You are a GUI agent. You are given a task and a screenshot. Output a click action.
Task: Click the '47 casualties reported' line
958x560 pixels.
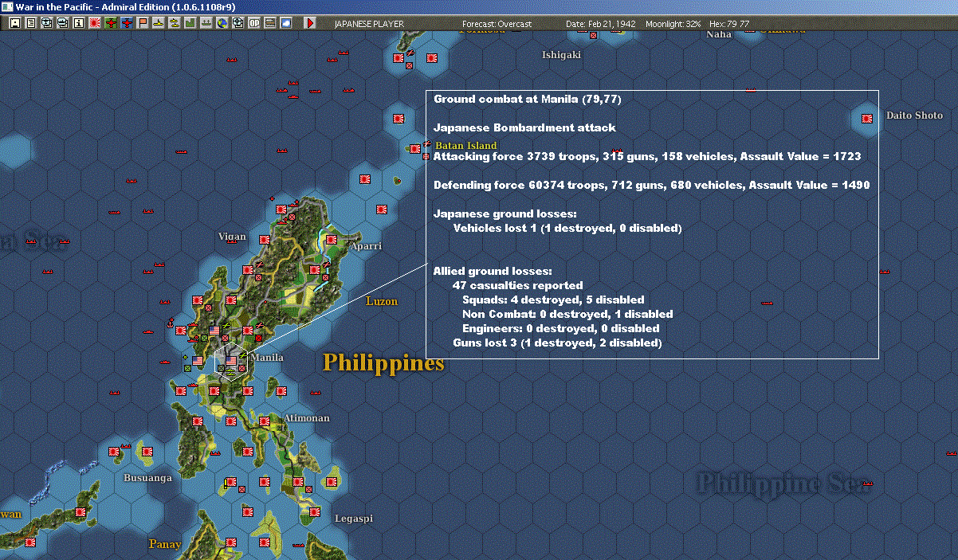[517, 285]
